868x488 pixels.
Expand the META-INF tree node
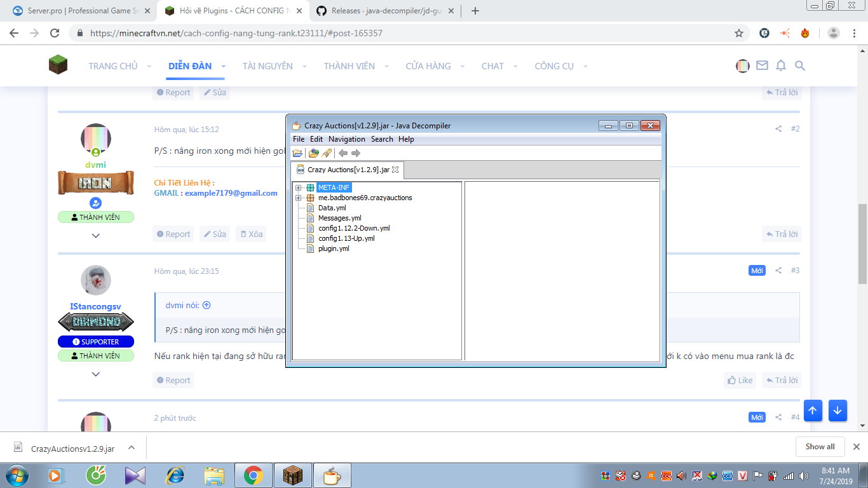[299, 187]
